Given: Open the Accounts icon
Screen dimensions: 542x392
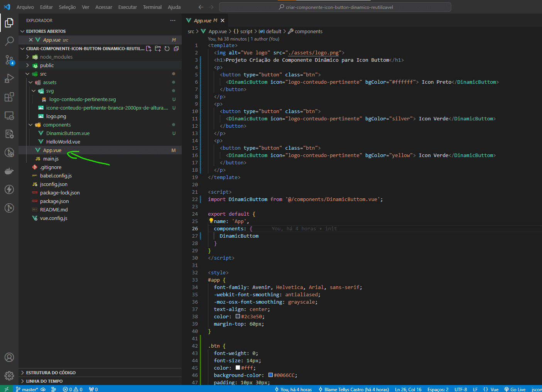Looking at the screenshot, I should [x=9, y=357].
